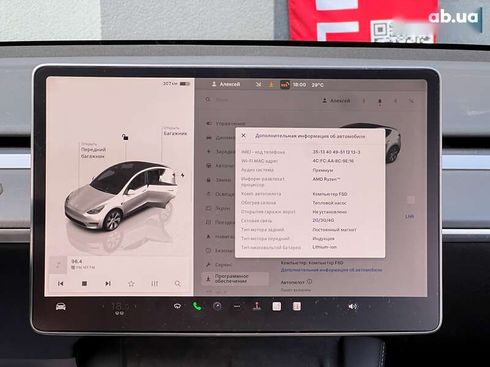Tap the Компьютер FSD value in the dialog

pos(330,194)
